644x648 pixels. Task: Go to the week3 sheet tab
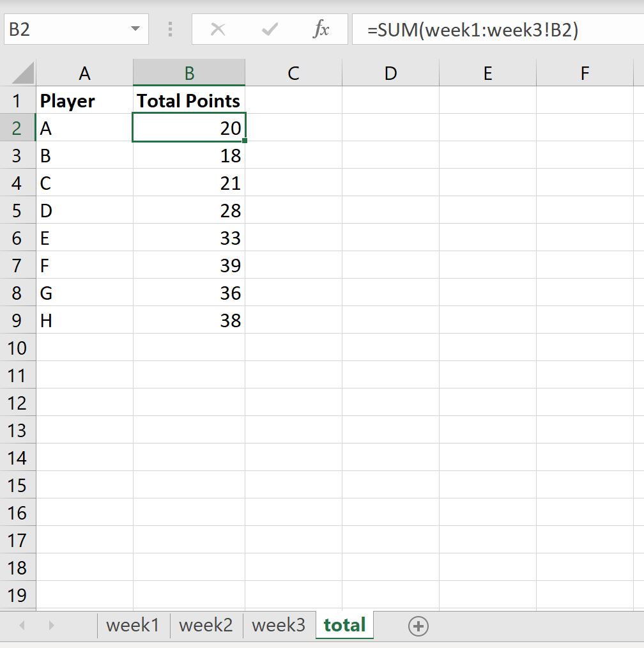click(279, 625)
